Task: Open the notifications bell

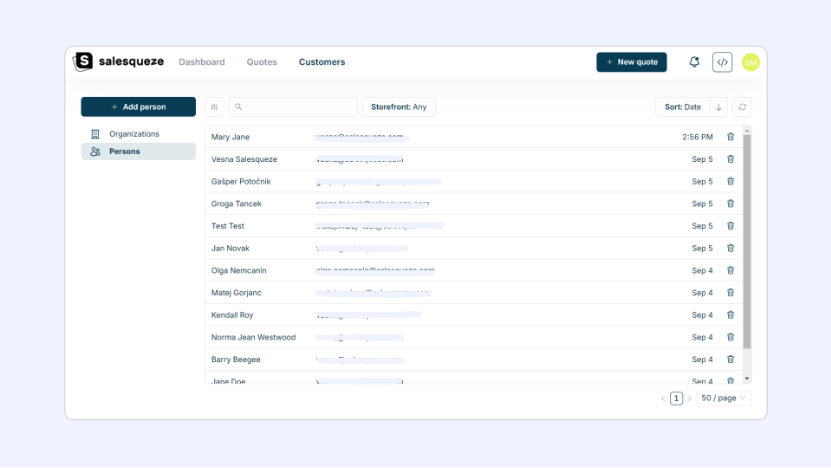Action: [x=694, y=62]
